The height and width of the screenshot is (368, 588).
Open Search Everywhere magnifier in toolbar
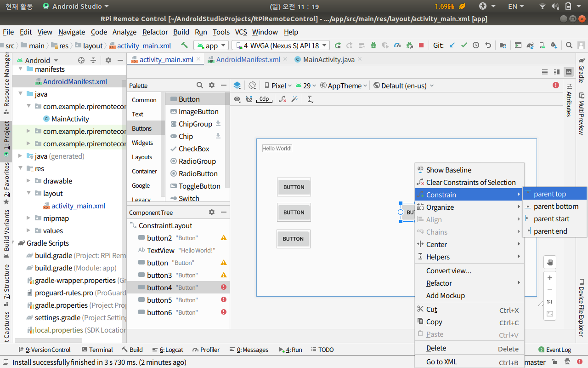569,45
